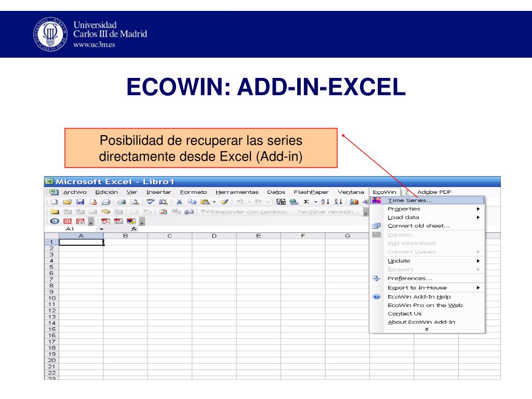Image resolution: width=532 pixels, height=399 pixels.
Task: Click Responder con cambios... button
Action: (x=247, y=212)
